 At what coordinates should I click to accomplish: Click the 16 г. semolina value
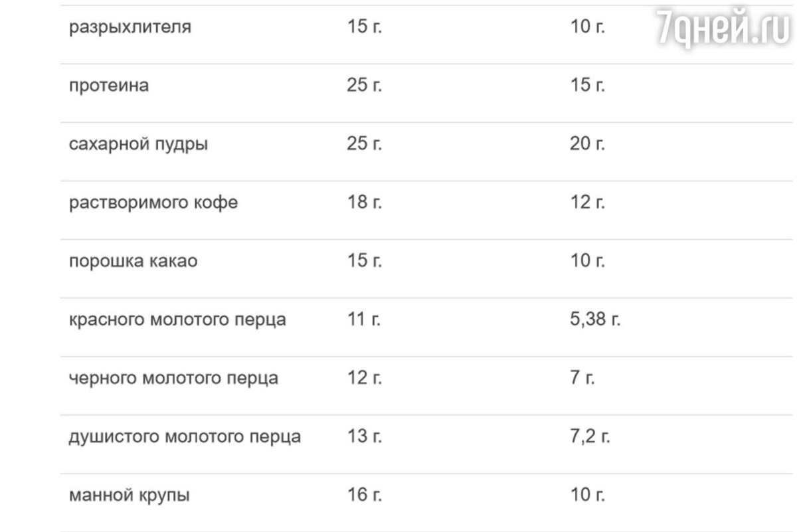point(365,495)
